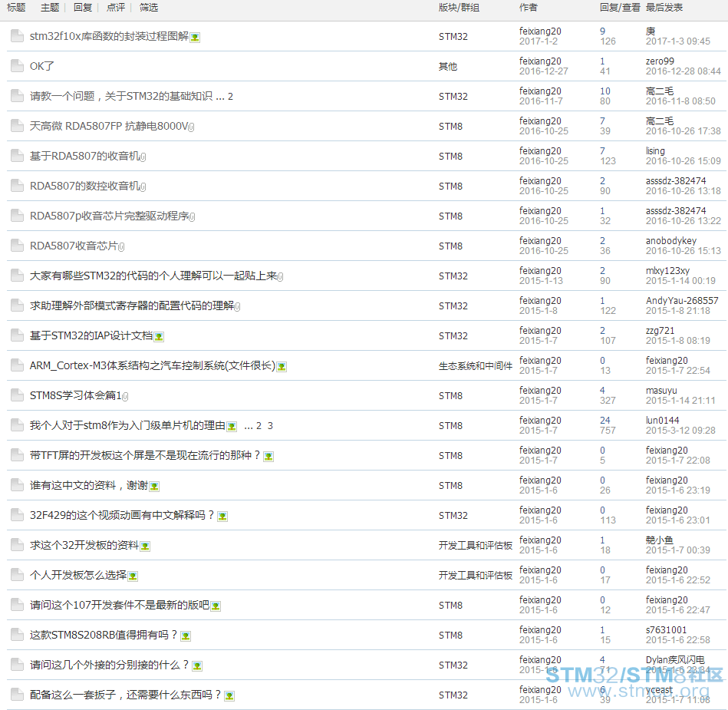Open 生态系统和中间件 board link

click(476, 366)
